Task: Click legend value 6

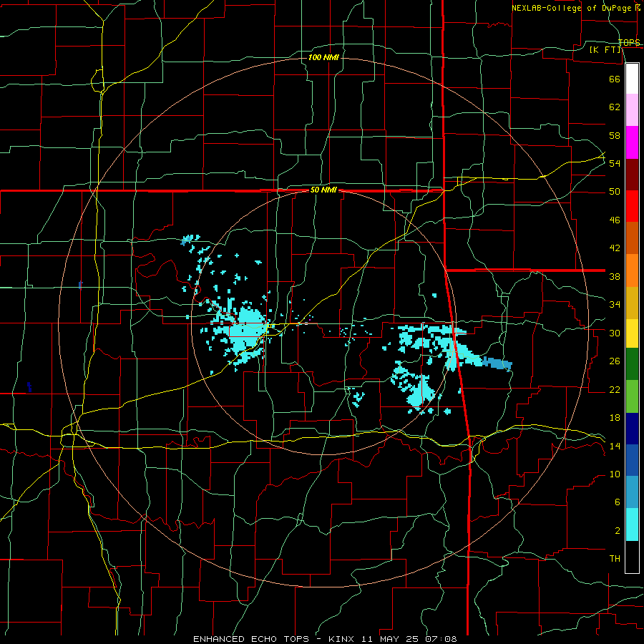Action: (618, 502)
